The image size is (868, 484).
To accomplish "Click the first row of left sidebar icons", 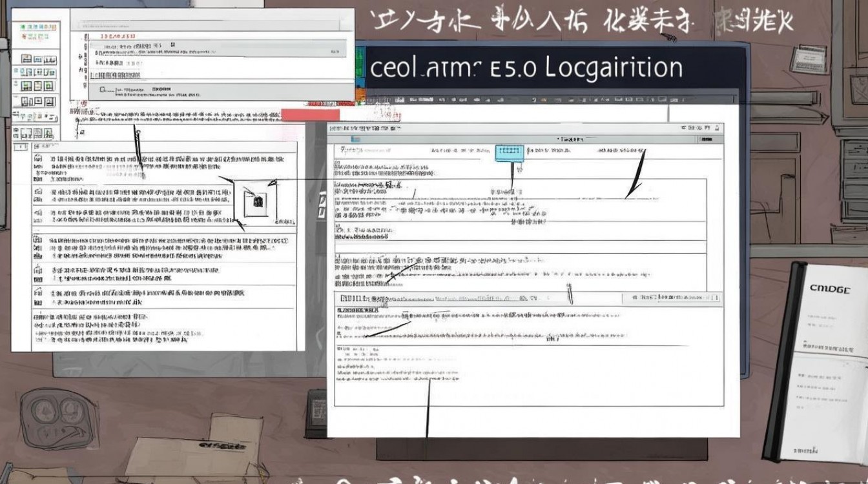I will tap(36, 59).
